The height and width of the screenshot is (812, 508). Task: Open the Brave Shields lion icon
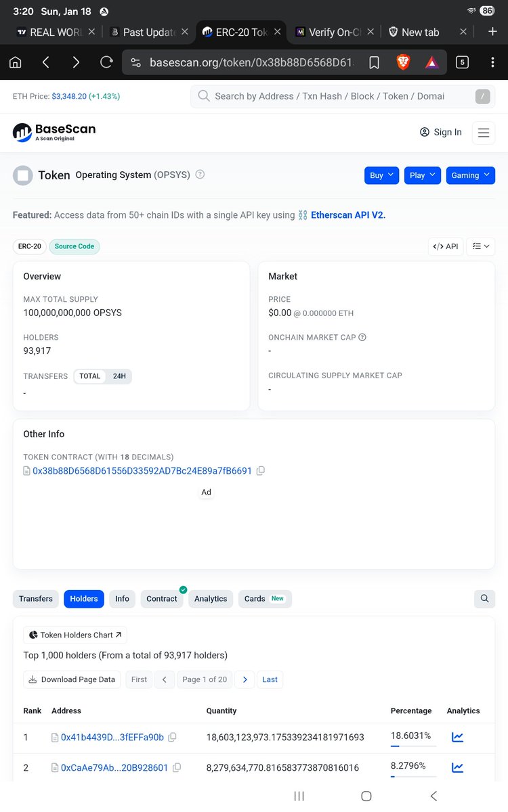pos(403,62)
